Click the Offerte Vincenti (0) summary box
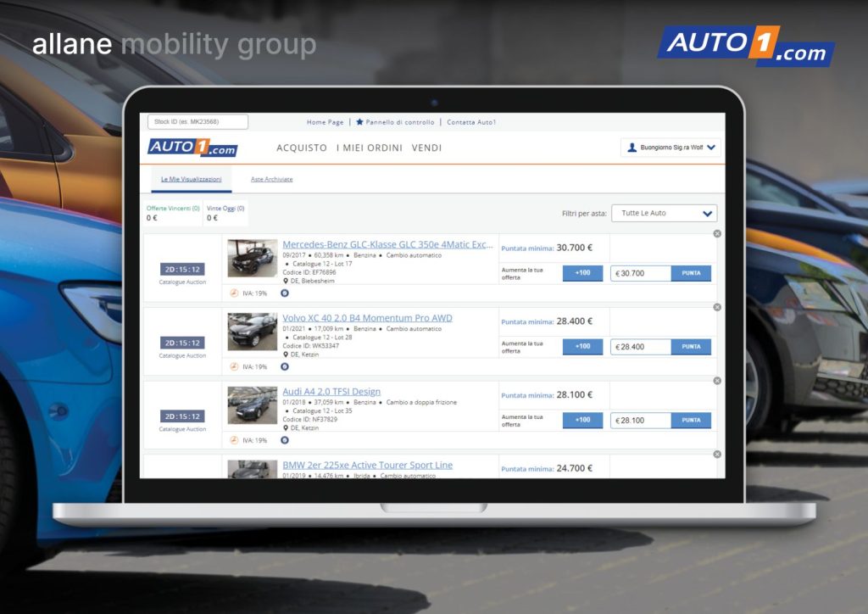868x614 pixels. [x=173, y=213]
